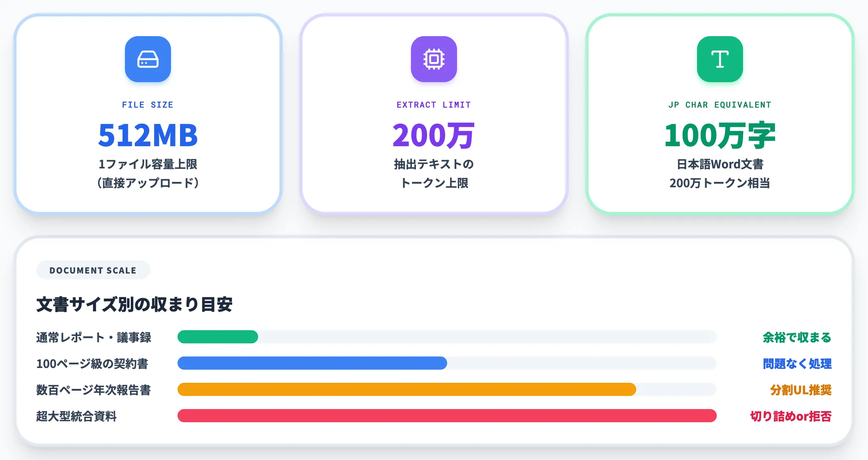Image resolution: width=868 pixels, height=460 pixels.
Task: Click the 分割UL推奨 status label
Action: (801, 390)
